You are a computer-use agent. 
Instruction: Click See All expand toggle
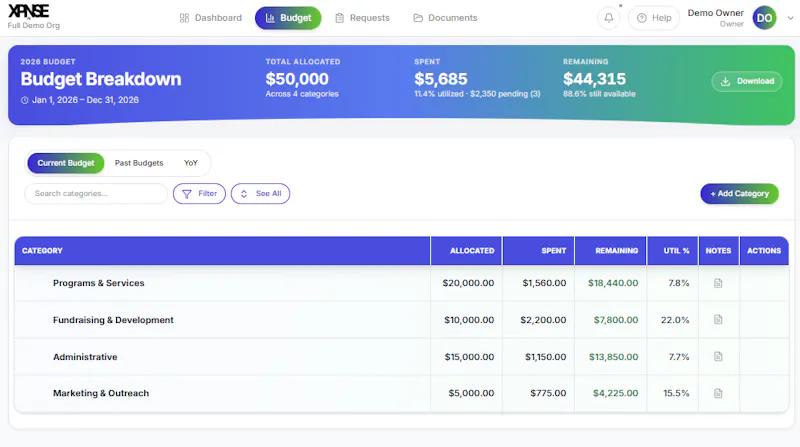[x=260, y=193]
